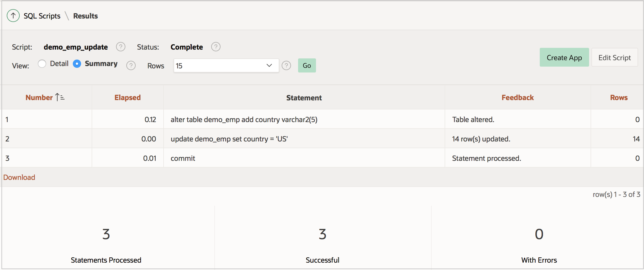This screenshot has width=644, height=270.
Task: Open help icon beside Complete status
Action: pyautogui.click(x=216, y=47)
